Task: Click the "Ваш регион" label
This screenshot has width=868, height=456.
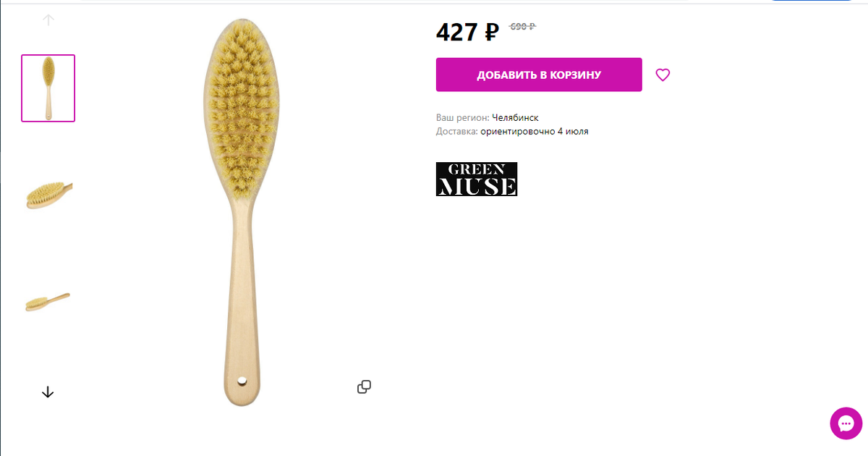Action: [463, 117]
